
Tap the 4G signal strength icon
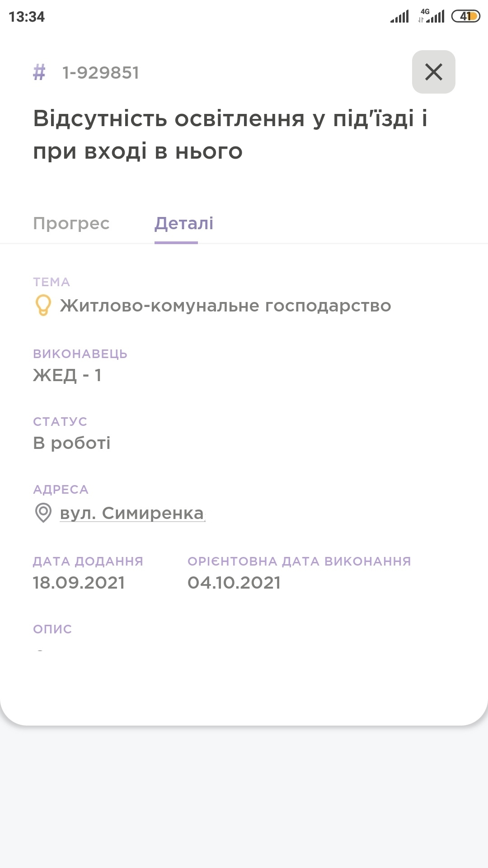click(432, 16)
